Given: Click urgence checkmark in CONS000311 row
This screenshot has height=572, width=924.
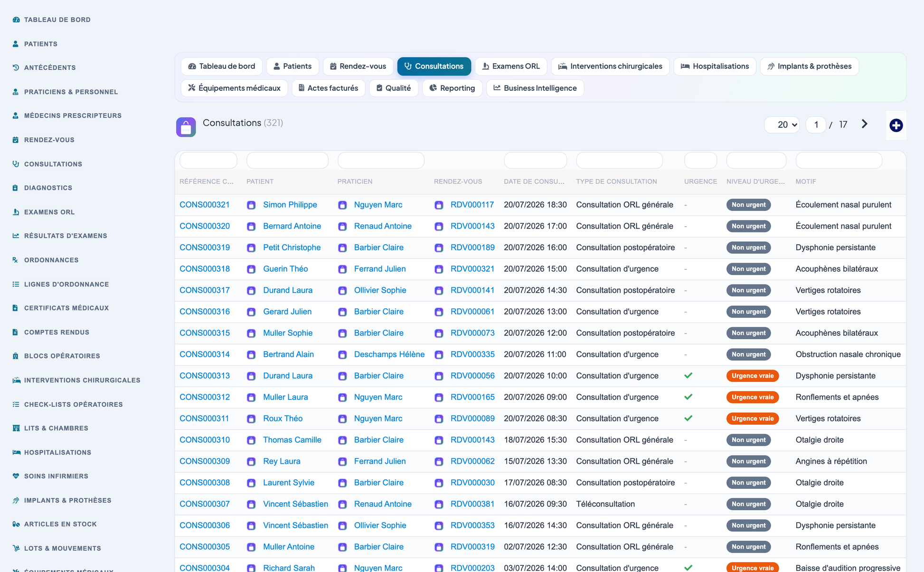Looking at the screenshot, I should point(688,418).
